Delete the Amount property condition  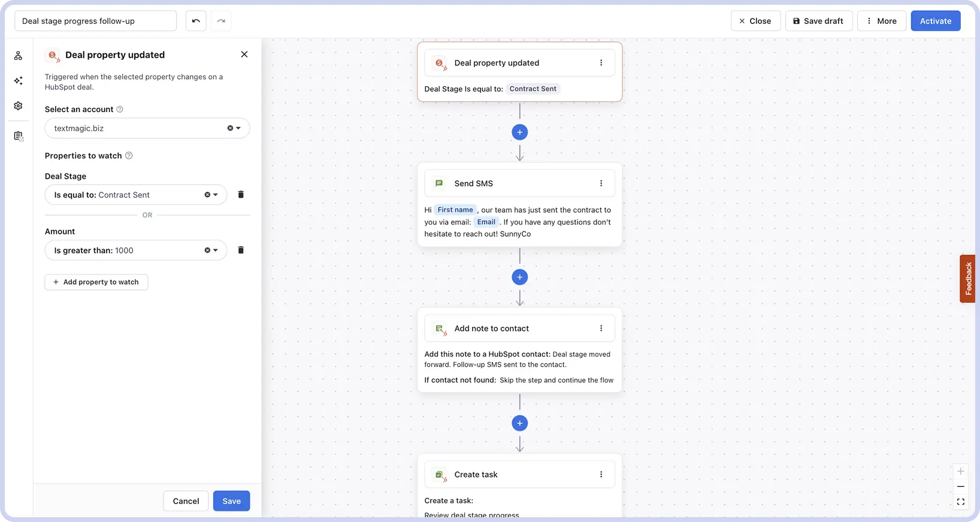pyautogui.click(x=241, y=250)
